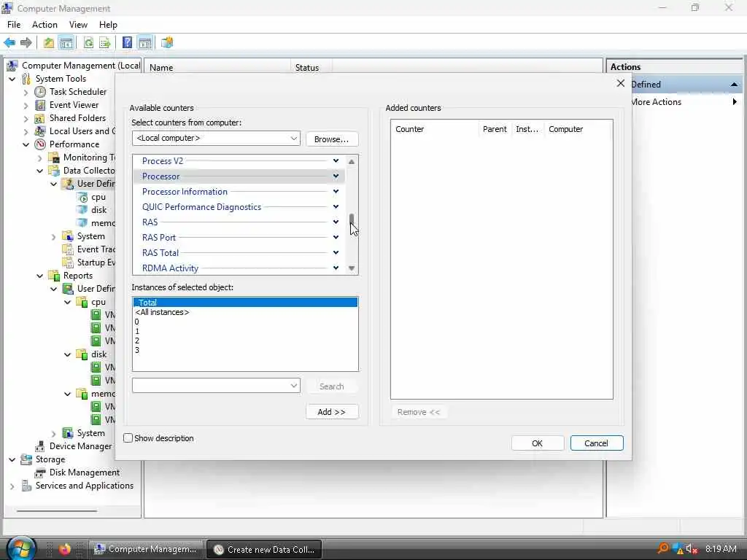Viewport: 747px width, 560px height.
Task: Open Help via the question mark icon
Action: pos(127,43)
